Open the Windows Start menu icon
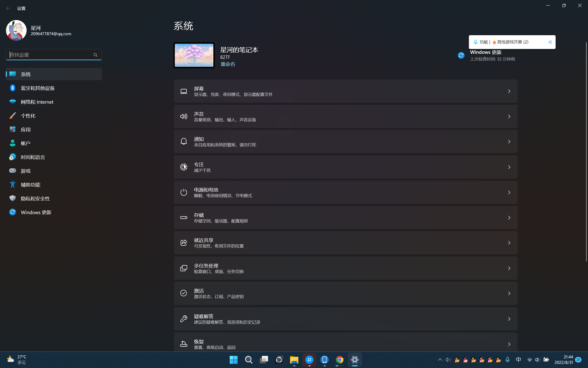The image size is (588, 368). click(234, 359)
